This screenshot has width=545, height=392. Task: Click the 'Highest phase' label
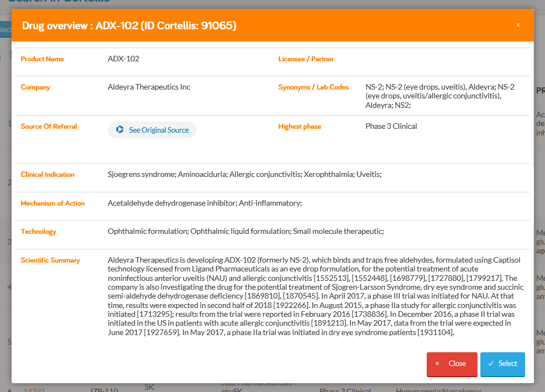point(300,127)
